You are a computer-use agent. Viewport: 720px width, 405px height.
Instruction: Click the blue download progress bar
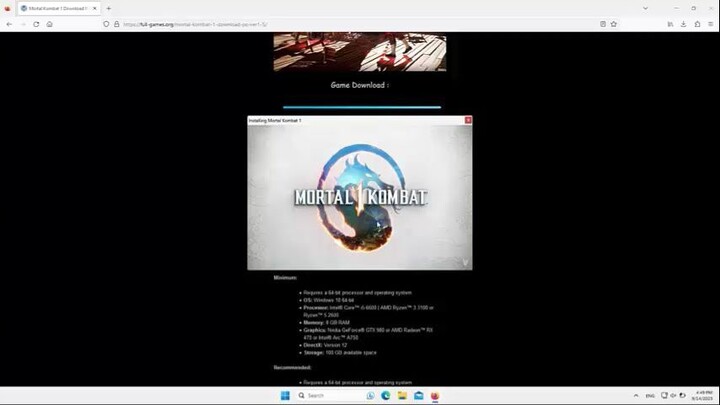pos(362,107)
